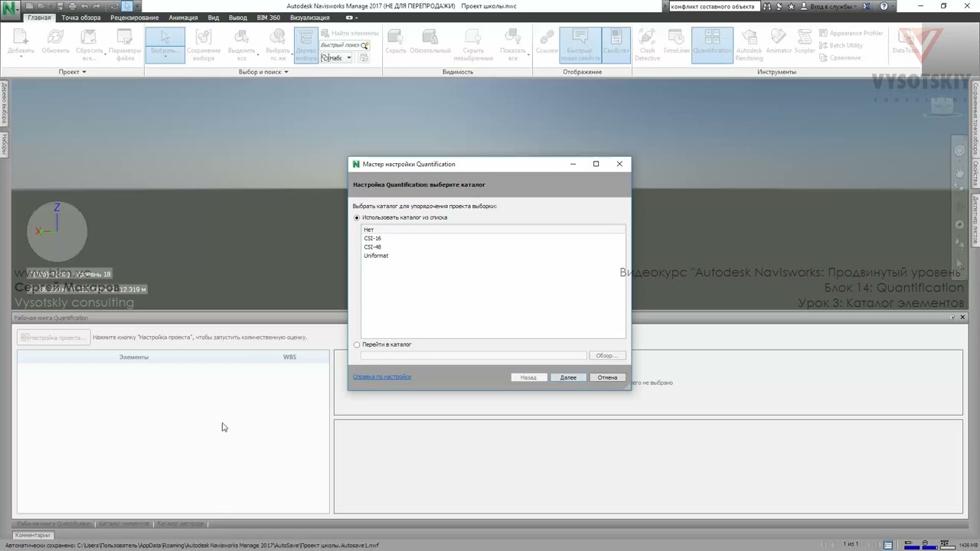Open the 'Каталог элементов' bottom tab

[x=124, y=524]
